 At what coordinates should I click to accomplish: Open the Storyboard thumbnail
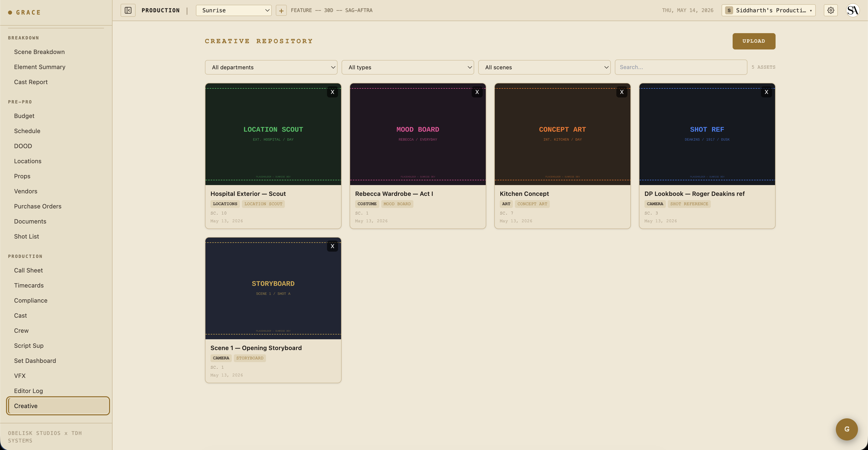click(273, 288)
